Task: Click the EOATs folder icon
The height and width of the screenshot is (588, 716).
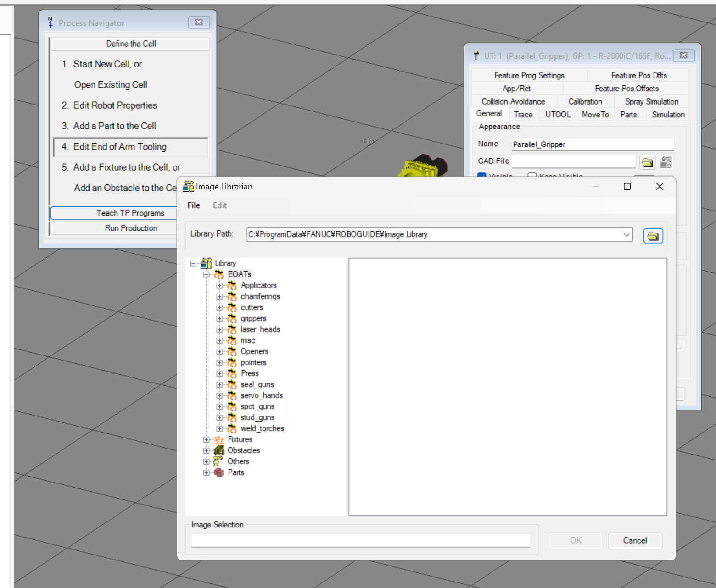Action: [x=219, y=274]
